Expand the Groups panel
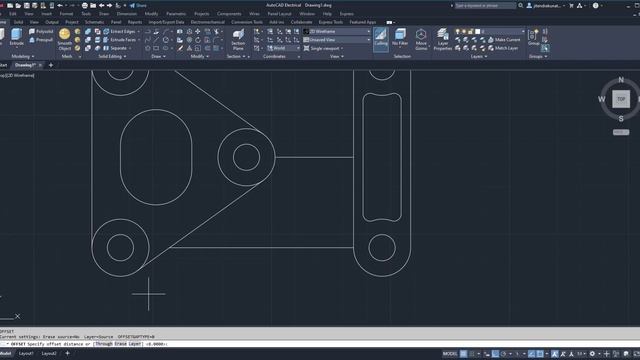The width and height of the screenshot is (640, 360). (538, 56)
